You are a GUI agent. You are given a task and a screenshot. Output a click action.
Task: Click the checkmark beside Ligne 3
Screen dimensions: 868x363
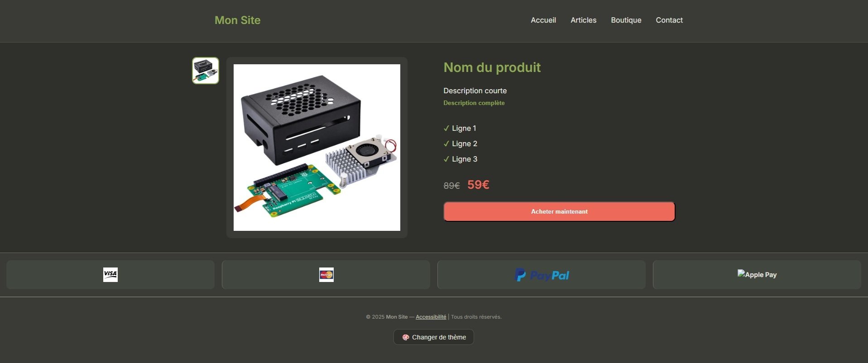446,159
